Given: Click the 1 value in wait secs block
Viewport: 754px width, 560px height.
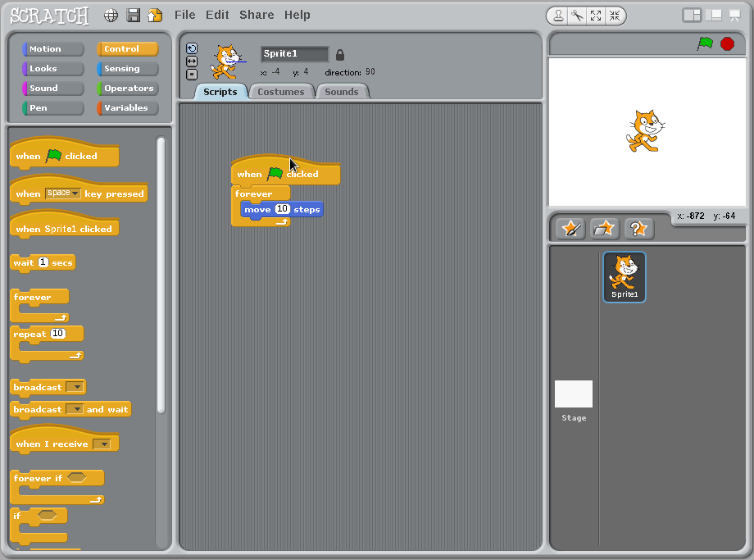Looking at the screenshot, I should pyautogui.click(x=43, y=262).
